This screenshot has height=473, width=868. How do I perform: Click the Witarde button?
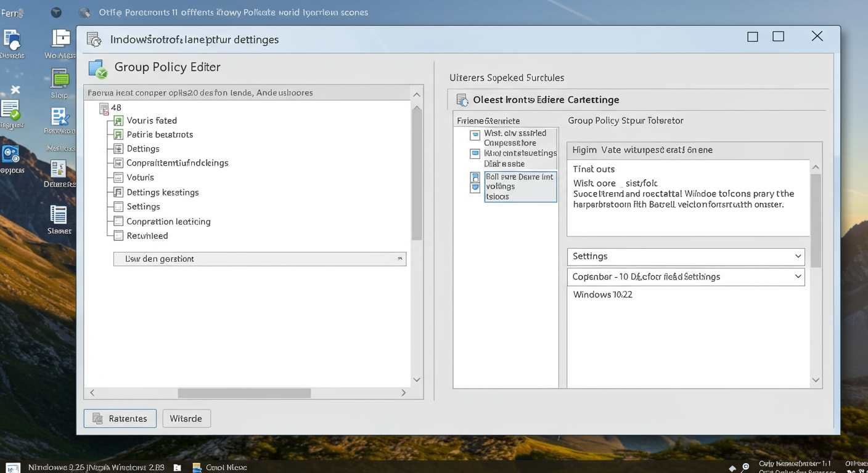click(x=186, y=419)
